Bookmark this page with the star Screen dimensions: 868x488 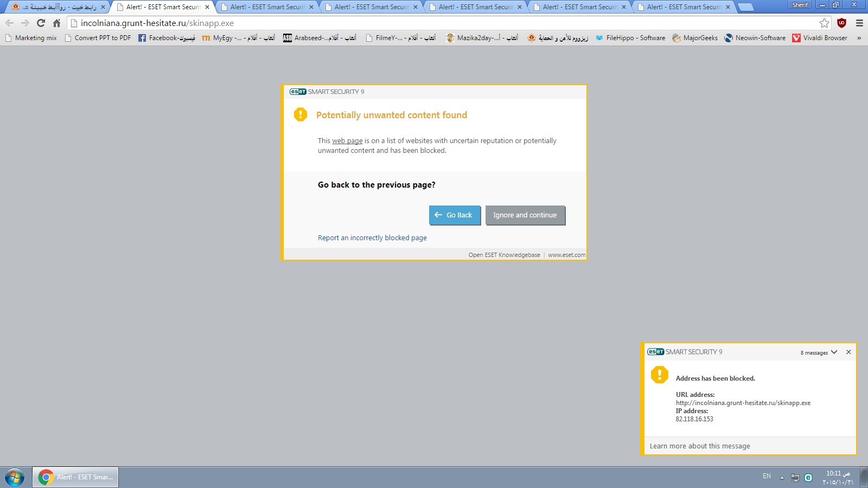(825, 23)
